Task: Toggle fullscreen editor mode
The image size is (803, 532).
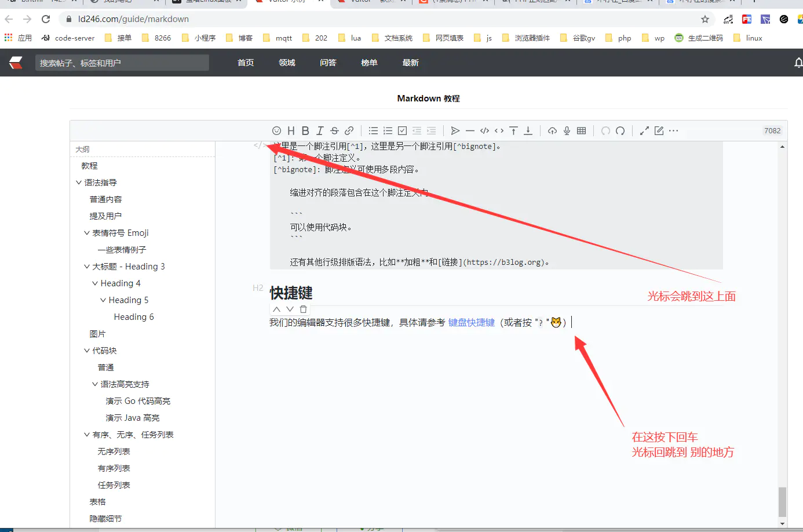Action: (x=644, y=131)
